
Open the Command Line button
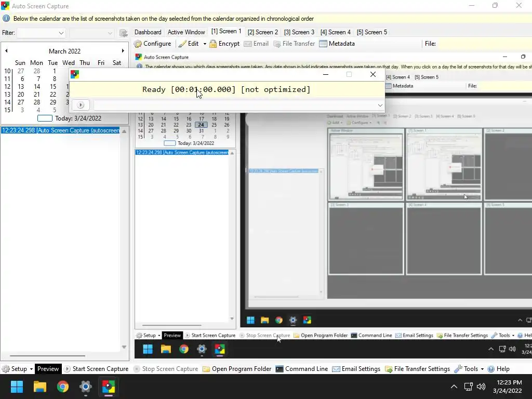click(302, 369)
